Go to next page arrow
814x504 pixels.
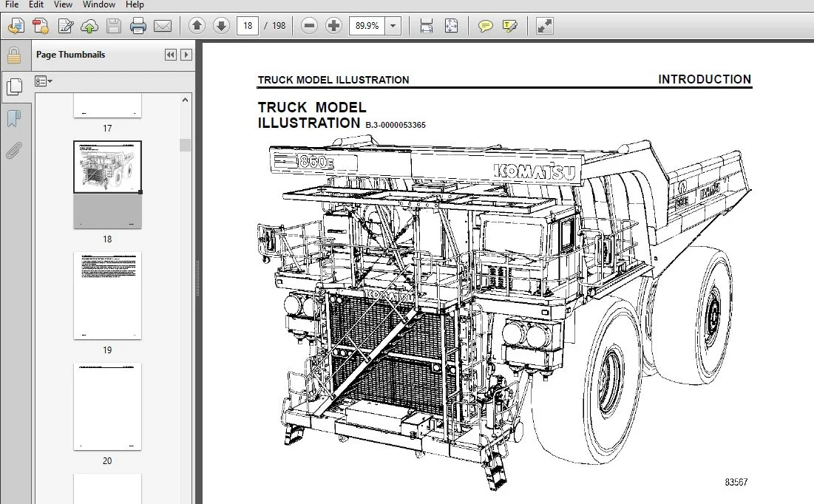221,25
